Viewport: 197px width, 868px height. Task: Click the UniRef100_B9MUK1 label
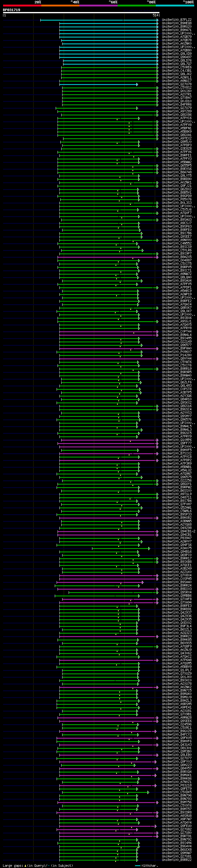point(176,775)
